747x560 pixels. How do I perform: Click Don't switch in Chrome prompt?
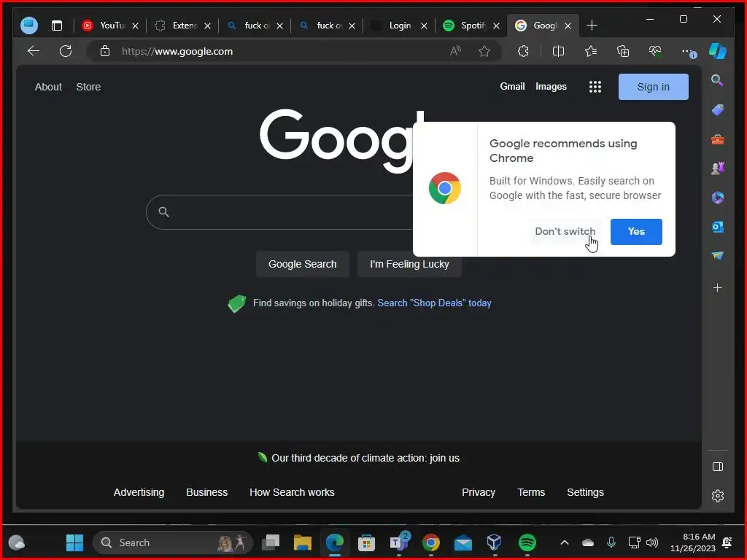tap(565, 231)
